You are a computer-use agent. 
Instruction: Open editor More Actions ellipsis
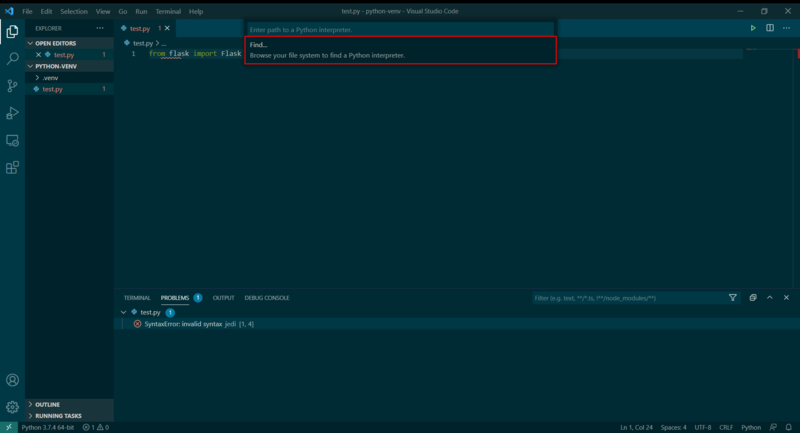(x=786, y=28)
